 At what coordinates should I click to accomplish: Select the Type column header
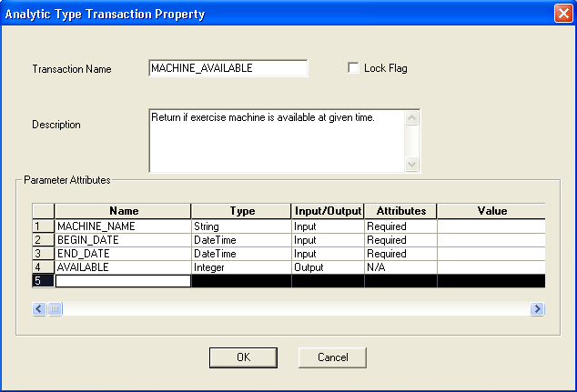click(x=241, y=211)
